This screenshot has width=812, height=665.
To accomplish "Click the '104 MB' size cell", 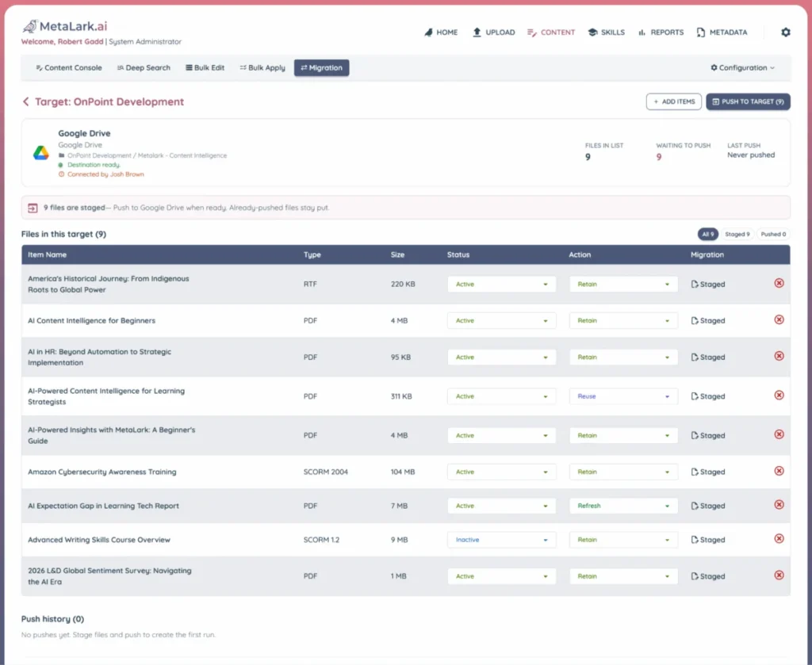I will click(x=402, y=472).
